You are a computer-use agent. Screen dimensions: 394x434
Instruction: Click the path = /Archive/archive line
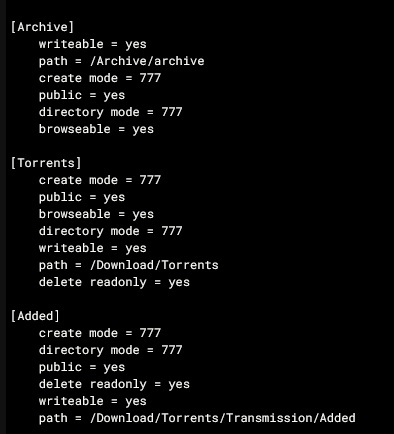click(x=121, y=61)
